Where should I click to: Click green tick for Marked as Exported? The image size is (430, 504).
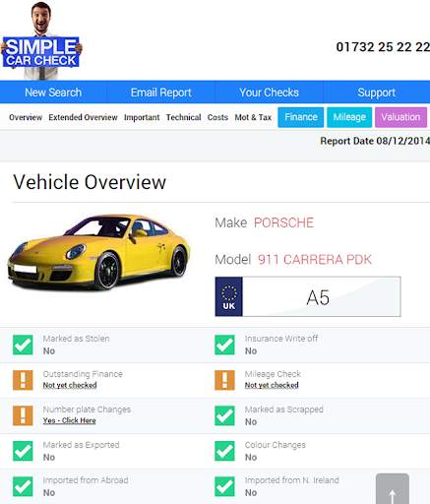(x=23, y=451)
